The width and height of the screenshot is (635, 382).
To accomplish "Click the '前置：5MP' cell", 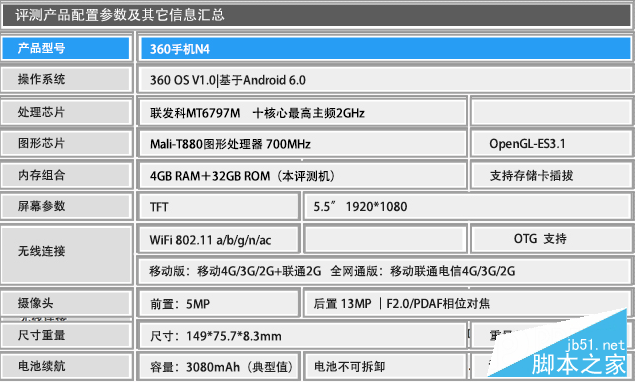I will (x=219, y=304).
